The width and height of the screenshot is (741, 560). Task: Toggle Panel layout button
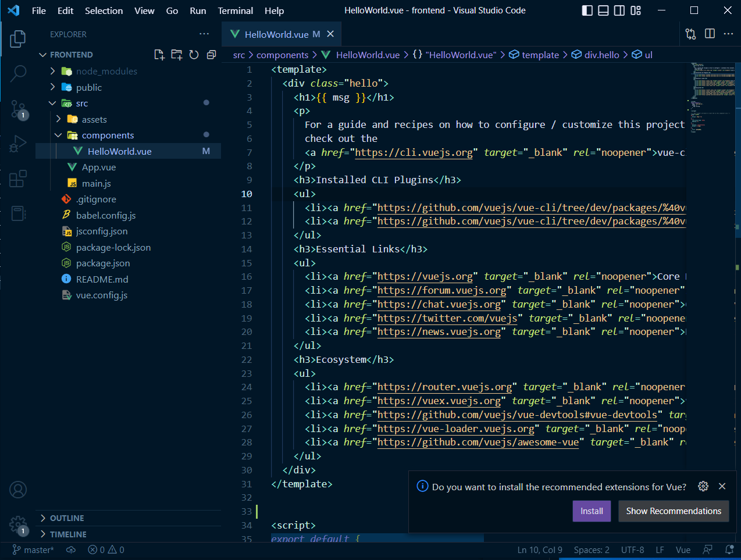[604, 10]
